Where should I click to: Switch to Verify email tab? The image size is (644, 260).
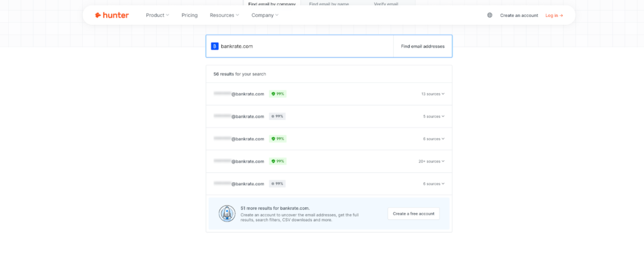tap(386, 4)
